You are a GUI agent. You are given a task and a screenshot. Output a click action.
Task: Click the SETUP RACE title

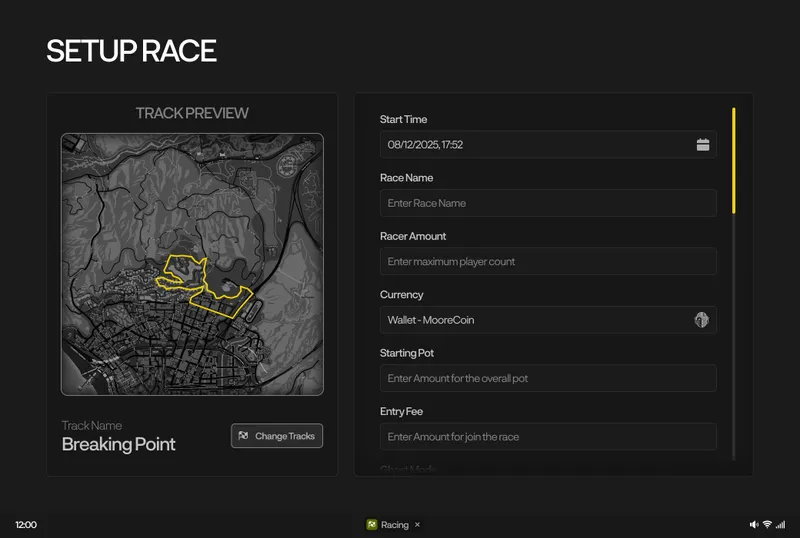coord(132,51)
